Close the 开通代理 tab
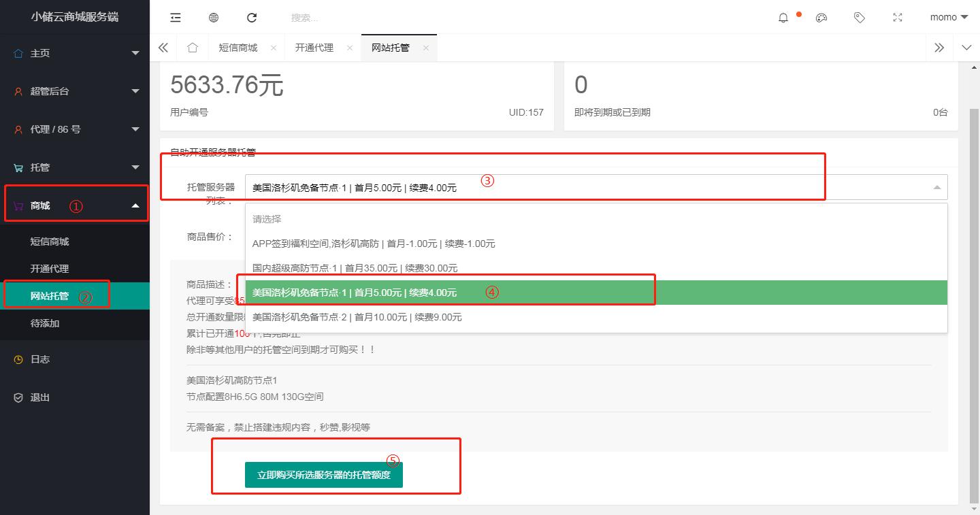The height and width of the screenshot is (515, 980). click(350, 48)
